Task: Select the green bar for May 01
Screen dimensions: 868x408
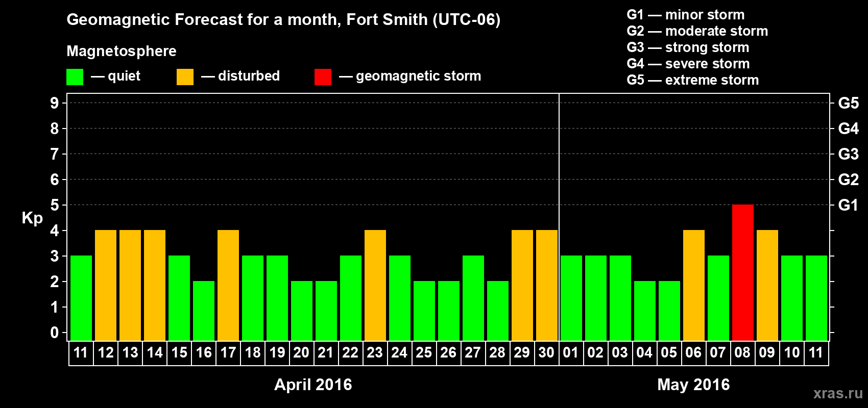Action: 571,298
